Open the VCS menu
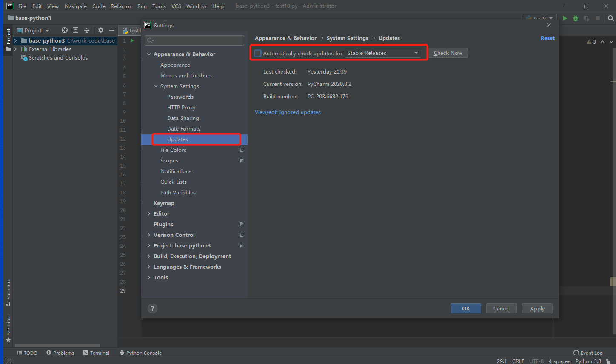 coord(176,6)
